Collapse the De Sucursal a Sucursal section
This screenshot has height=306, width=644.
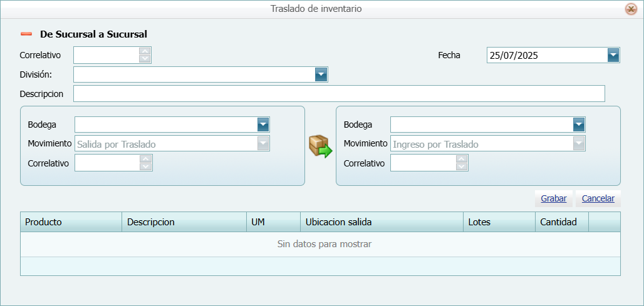[x=26, y=34]
